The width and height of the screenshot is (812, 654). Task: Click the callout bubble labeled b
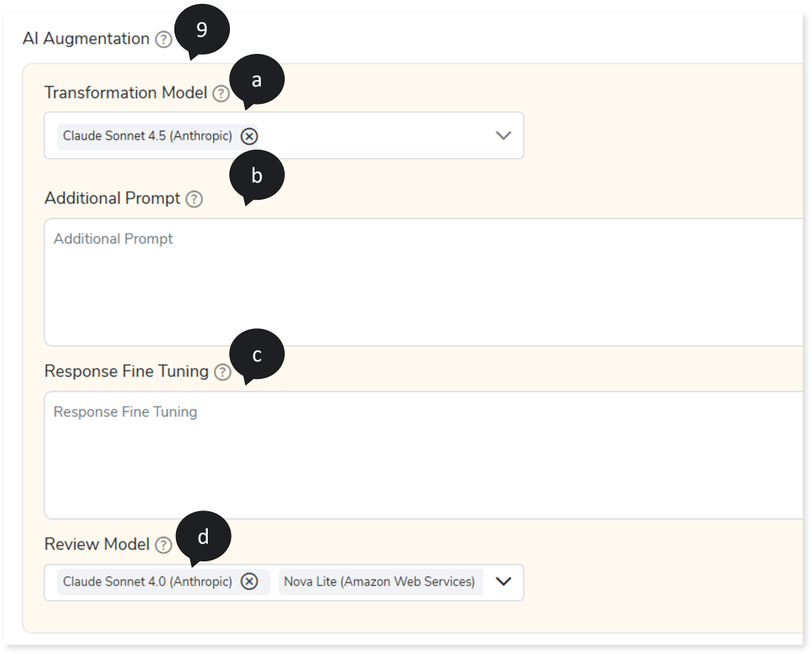[256, 176]
